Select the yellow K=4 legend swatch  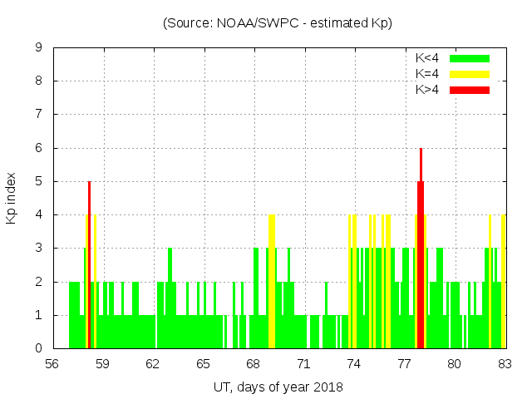(x=470, y=74)
